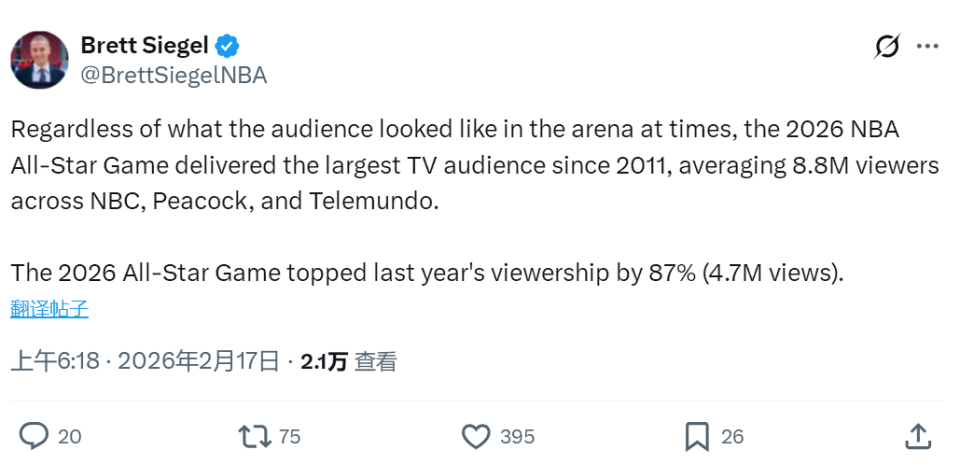This screenshot has height=464, width=960.
Task: Click the bookmark count 26
Action: [733, 437]
